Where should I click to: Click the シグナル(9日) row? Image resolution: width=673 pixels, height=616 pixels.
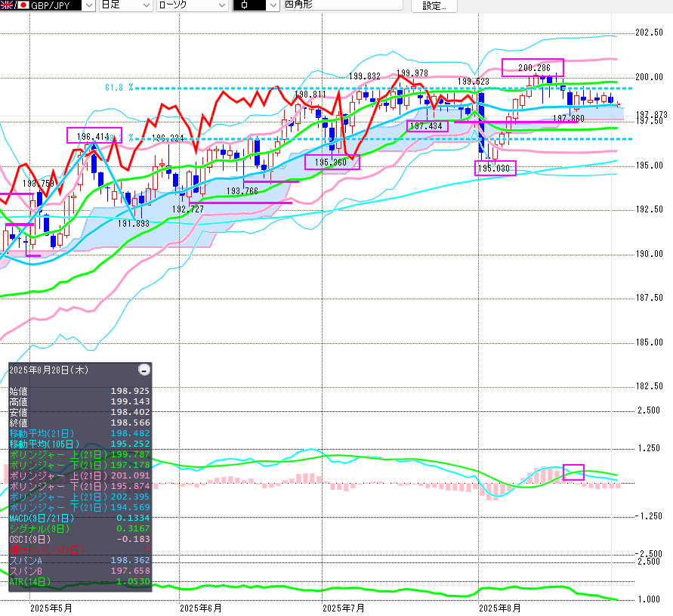[80, 528]
